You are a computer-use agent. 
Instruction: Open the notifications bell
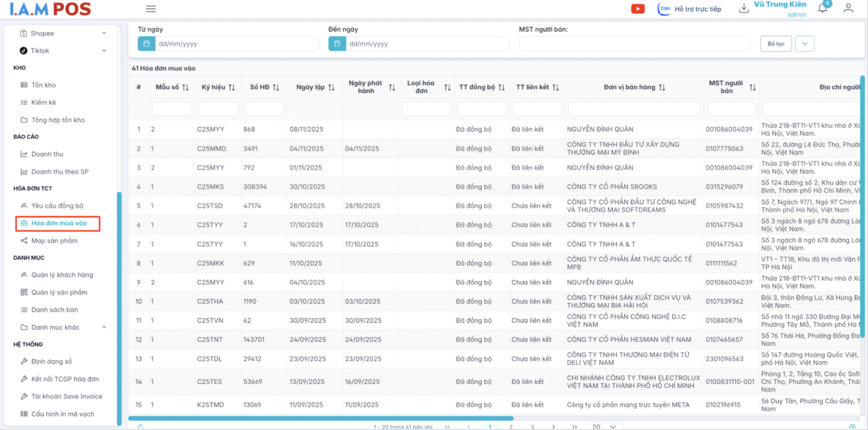coord(823,8)
